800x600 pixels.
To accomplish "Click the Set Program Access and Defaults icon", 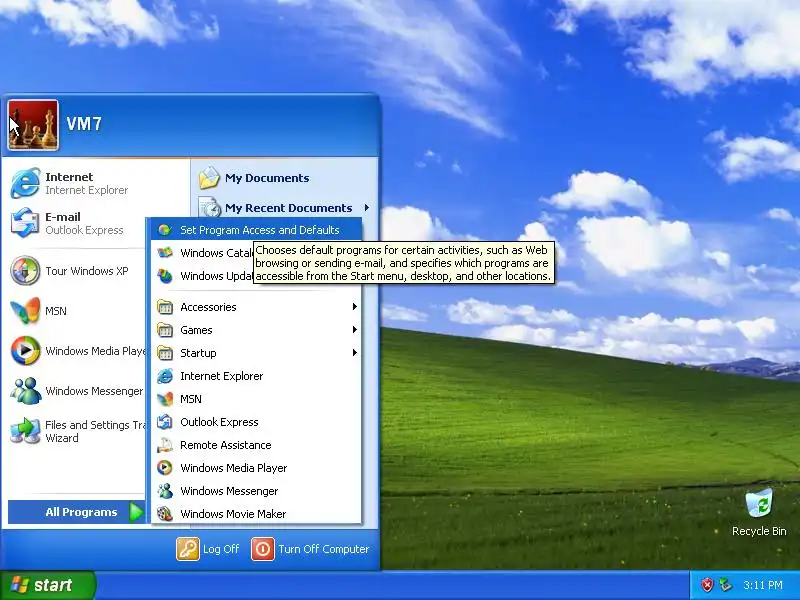I will 164,230.
